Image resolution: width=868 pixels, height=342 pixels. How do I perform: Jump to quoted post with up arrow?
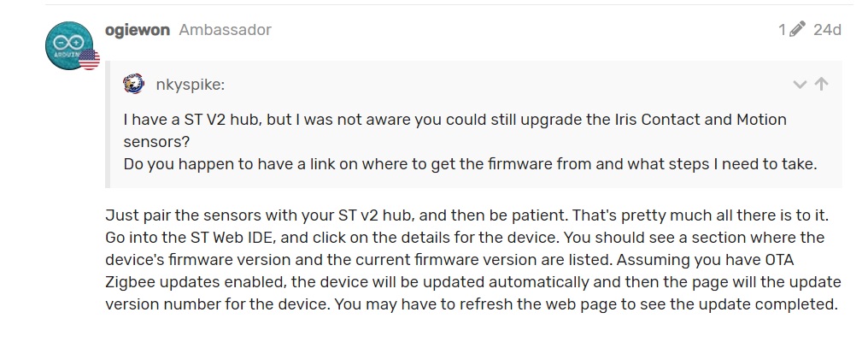click(x=822, y=84)
